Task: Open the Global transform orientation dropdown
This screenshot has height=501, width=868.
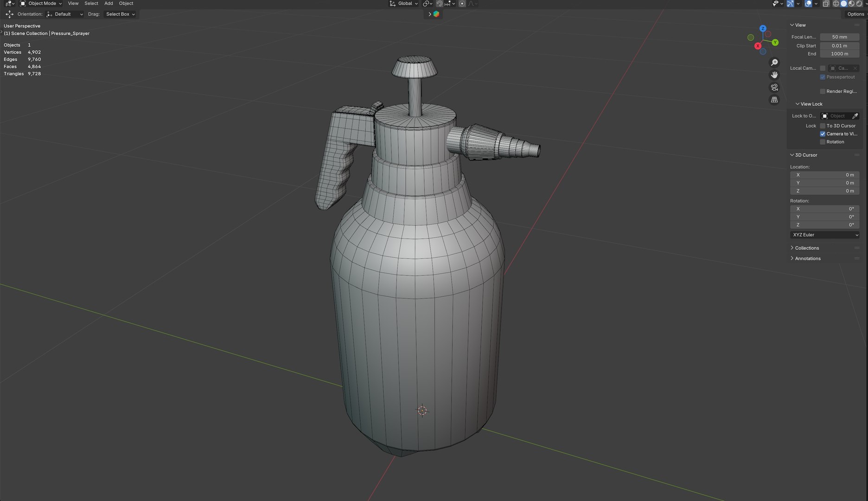Action: point(403,4)
